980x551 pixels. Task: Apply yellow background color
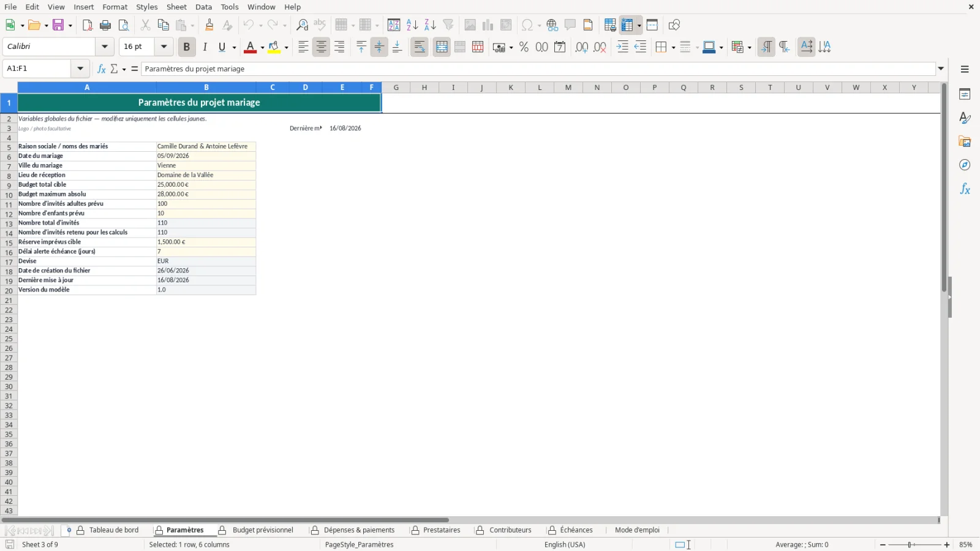(274, 47)
